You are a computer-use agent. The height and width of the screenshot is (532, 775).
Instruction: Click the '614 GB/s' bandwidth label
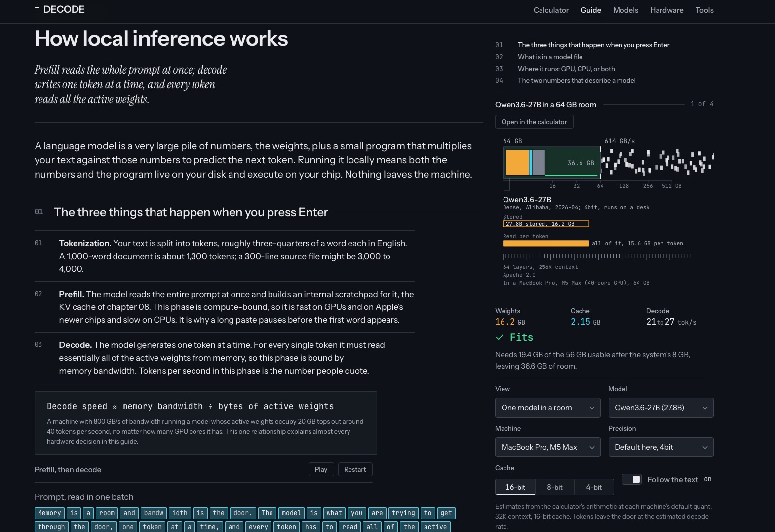620,141
